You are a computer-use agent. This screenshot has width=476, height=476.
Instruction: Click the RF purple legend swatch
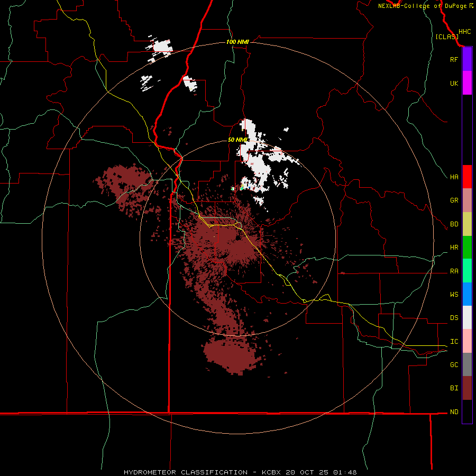467,59
